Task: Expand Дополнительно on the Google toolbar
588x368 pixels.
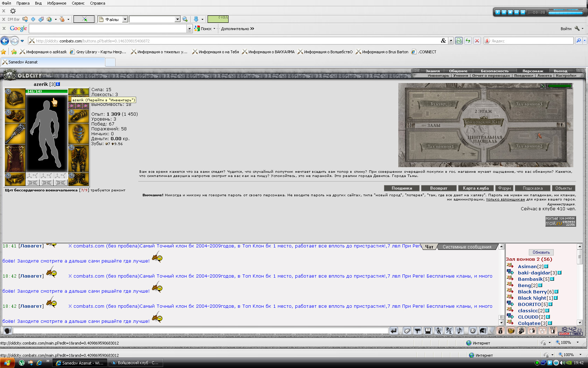Action: click(237, 29)
